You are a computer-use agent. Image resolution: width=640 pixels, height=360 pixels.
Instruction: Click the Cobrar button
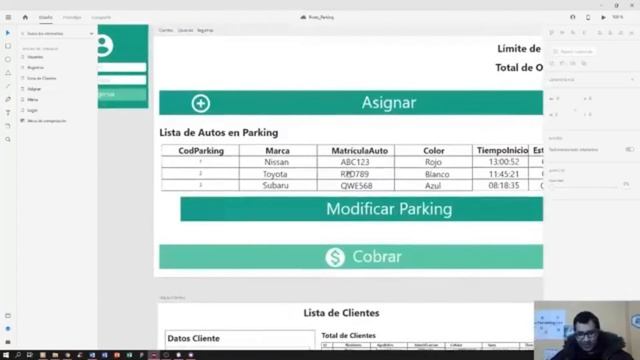pos(351,257)
